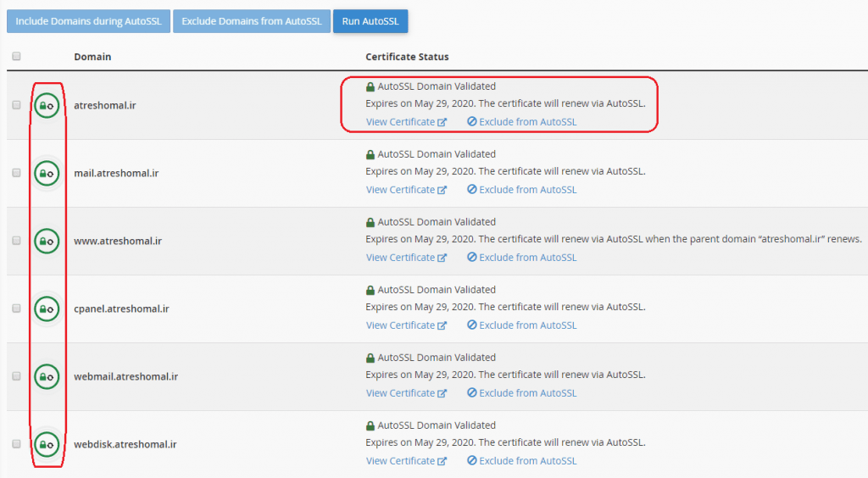Screen dimensions: 868x478
Task: Click the Exclude Domains from AutoSSL button
Action: coord(252,21)
